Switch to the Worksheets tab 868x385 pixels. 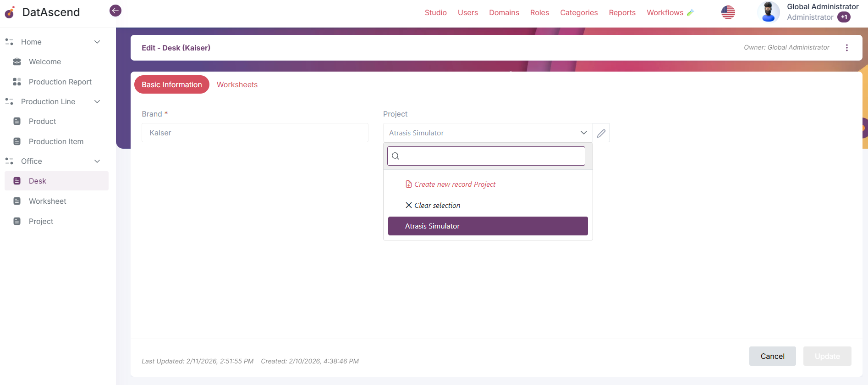(x=237, y=84)
